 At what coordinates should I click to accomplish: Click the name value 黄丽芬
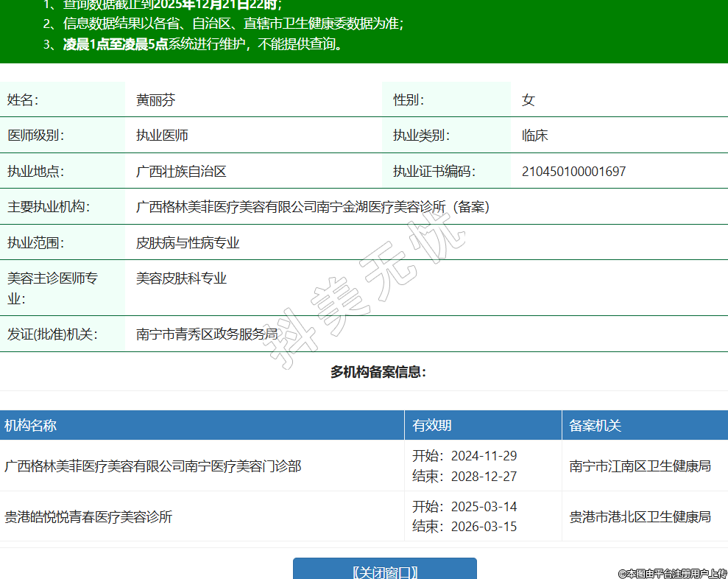coord(155,100)
